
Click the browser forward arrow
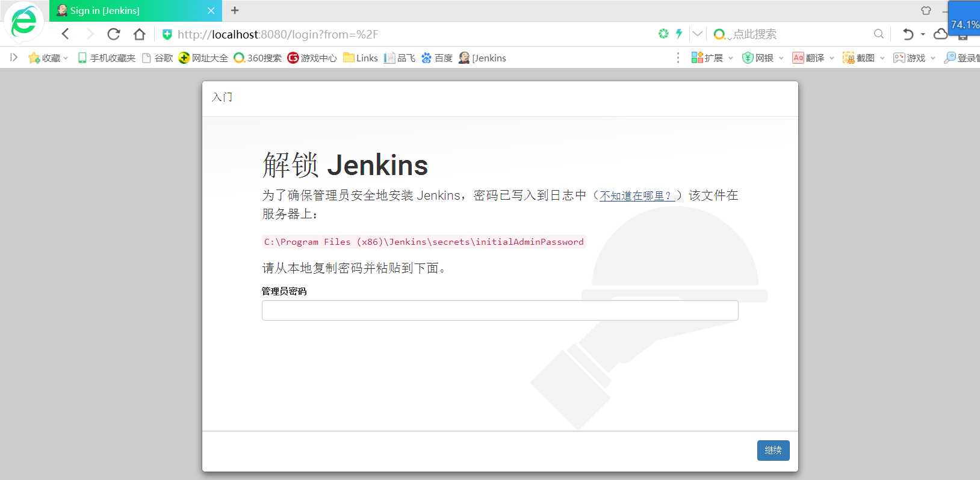(90, 34)
